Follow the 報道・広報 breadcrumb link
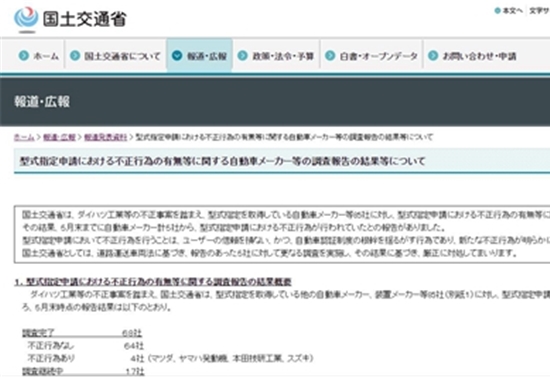The height and width of the screenshot is (378, 550). (59, 137)
